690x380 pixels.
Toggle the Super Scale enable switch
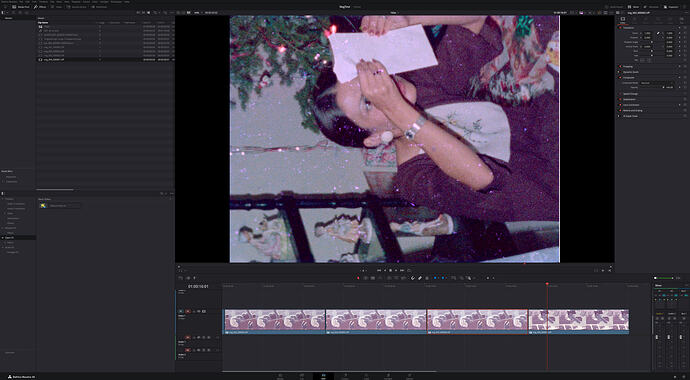coord(620,116)
